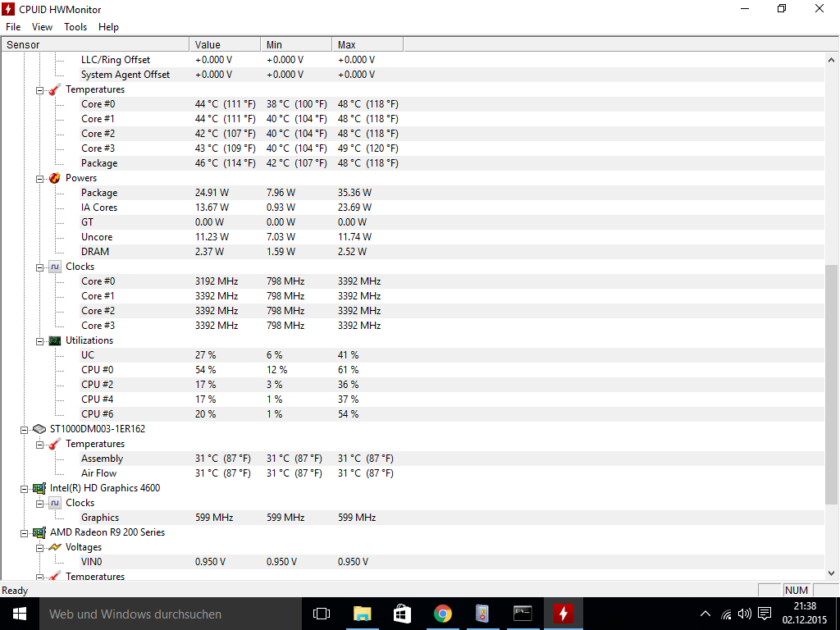This screenshot has height=630, width=840.
Task: Click the HWMonitor icon in the title bar
Action: [x=8, y=9]
